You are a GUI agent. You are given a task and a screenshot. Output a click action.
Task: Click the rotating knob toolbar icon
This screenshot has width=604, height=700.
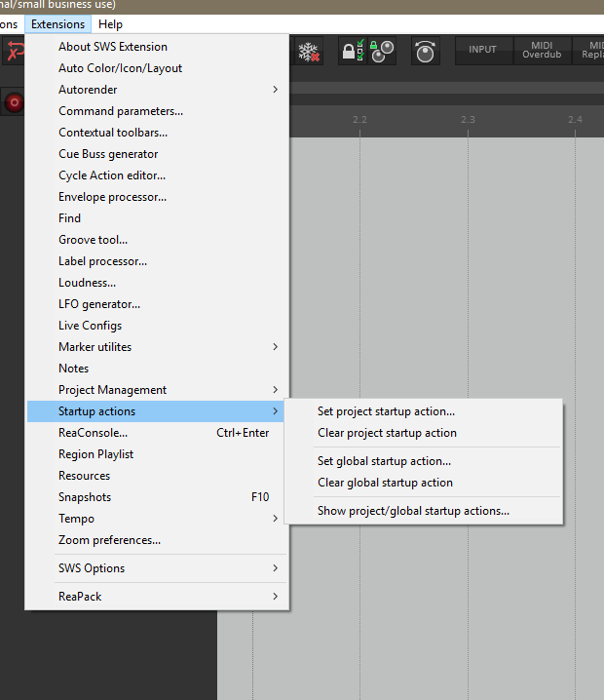(425, 52)
